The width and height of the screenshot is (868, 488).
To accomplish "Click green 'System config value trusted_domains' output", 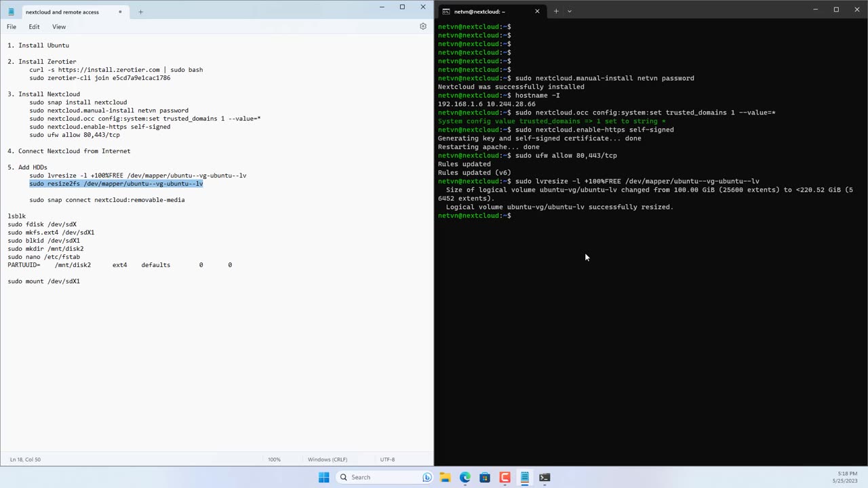I will pyautogui.click(x=551, y=121).
